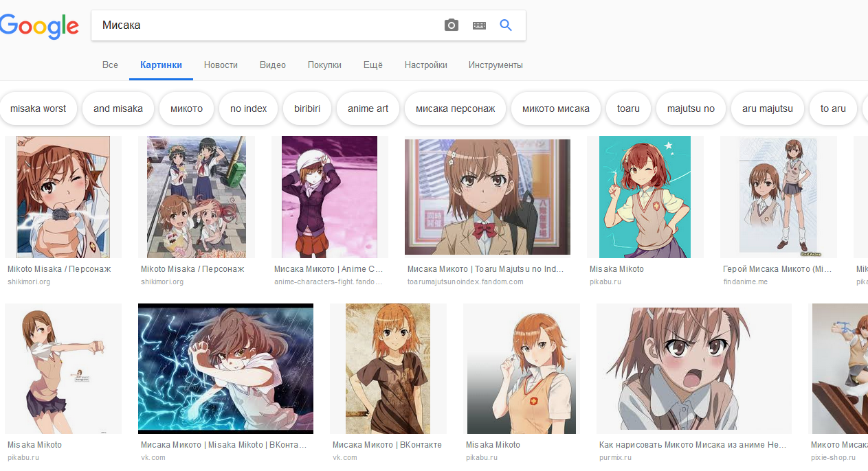Open the Ещё dropdown menu
Viewport: 868px width, 471px height.
tap(372, 65)
